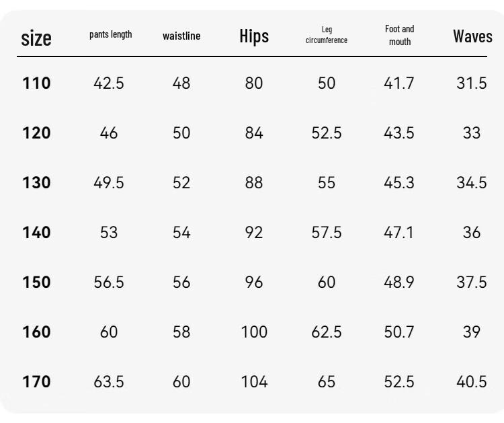Select the Waves column header

pos(472,36)
